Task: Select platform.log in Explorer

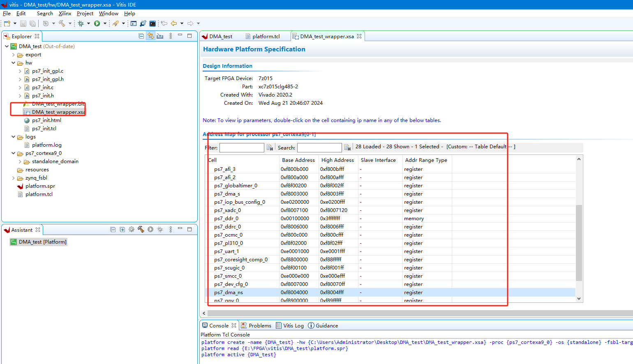Action: 46,145
